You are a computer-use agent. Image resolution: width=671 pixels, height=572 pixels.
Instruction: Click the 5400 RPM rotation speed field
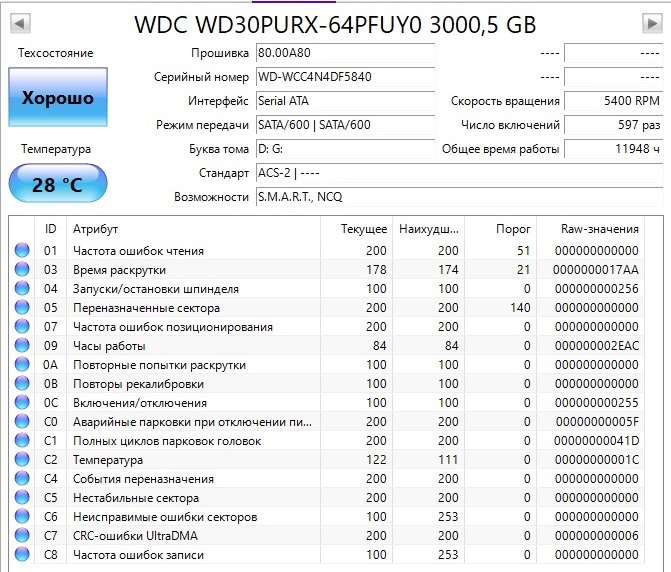pos(613,101)
